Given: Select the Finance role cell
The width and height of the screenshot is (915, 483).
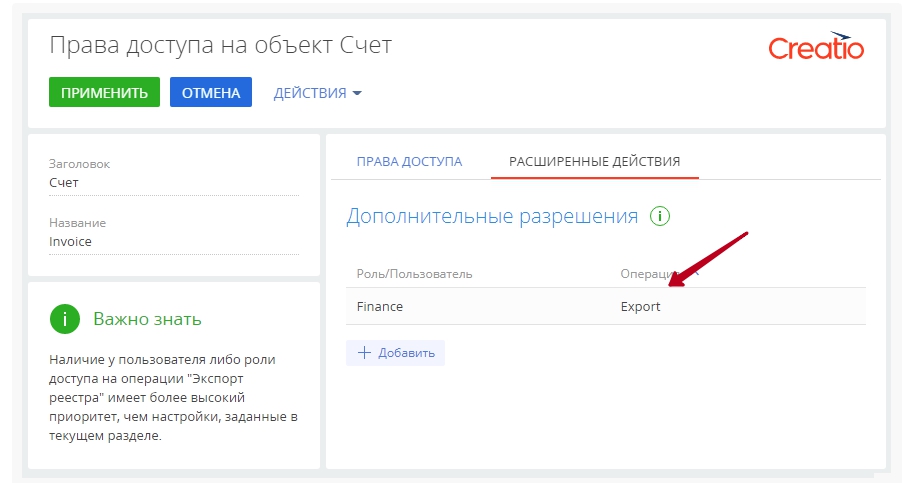Looking at the screenshot, I should pos(380,307).
